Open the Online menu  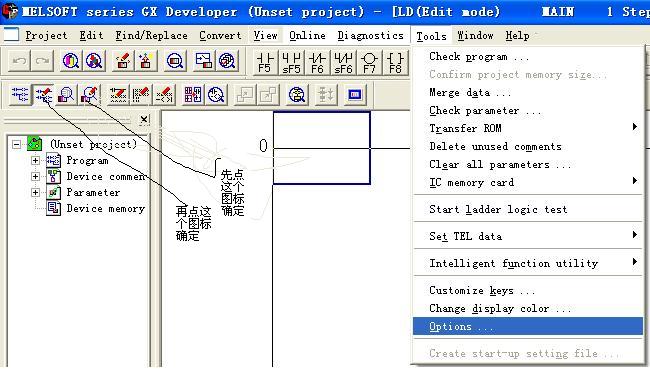coord(307,36)
